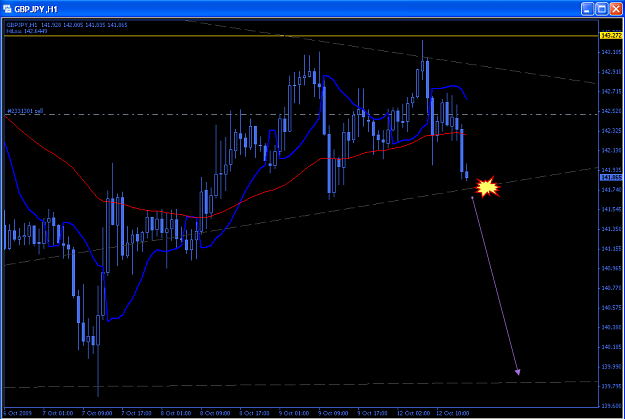Click the '9 Oct 09:00' time axis label
625x419 pixels.
click(x=333, y=413)
